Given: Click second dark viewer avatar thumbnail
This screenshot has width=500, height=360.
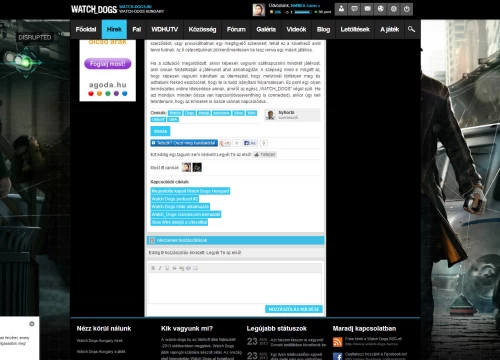Looking at the screenshot, I should coord(197,167).
